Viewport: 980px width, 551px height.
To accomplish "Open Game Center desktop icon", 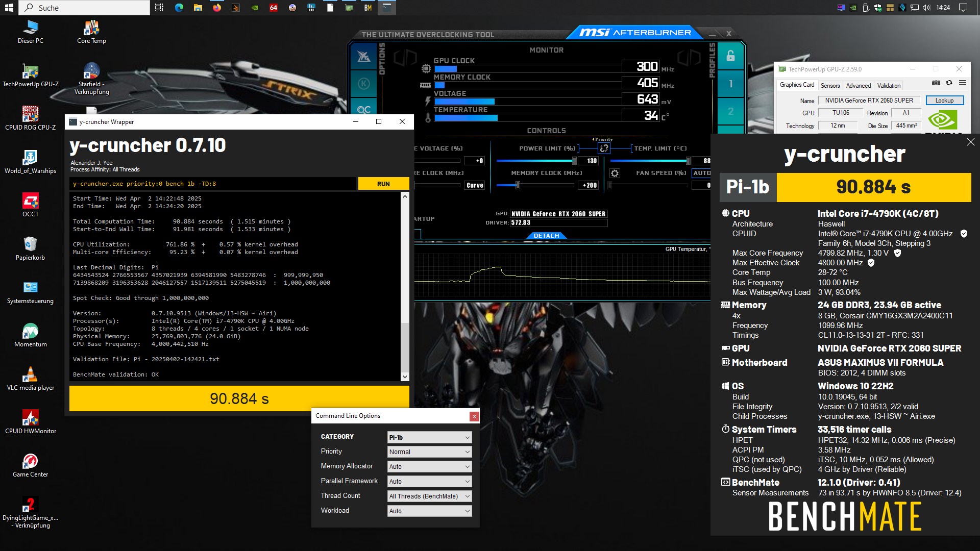I will tap(31, 465).
